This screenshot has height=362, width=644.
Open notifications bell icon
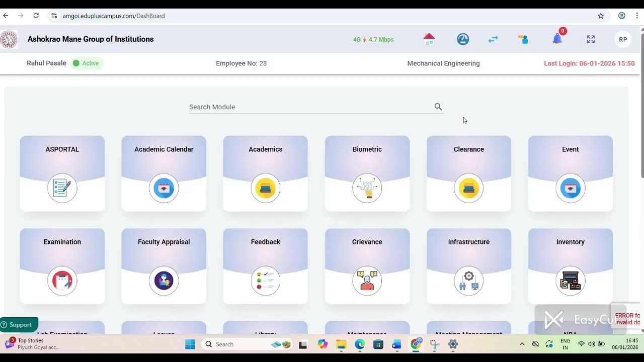pyautogui.click(x=557, y=39)
